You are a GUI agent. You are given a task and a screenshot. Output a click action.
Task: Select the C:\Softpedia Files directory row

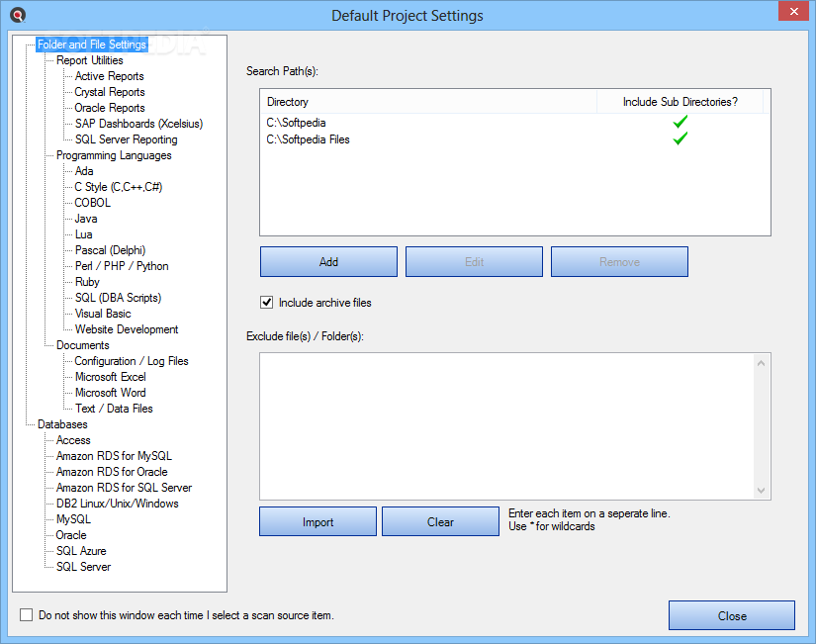tap(514, 139)
